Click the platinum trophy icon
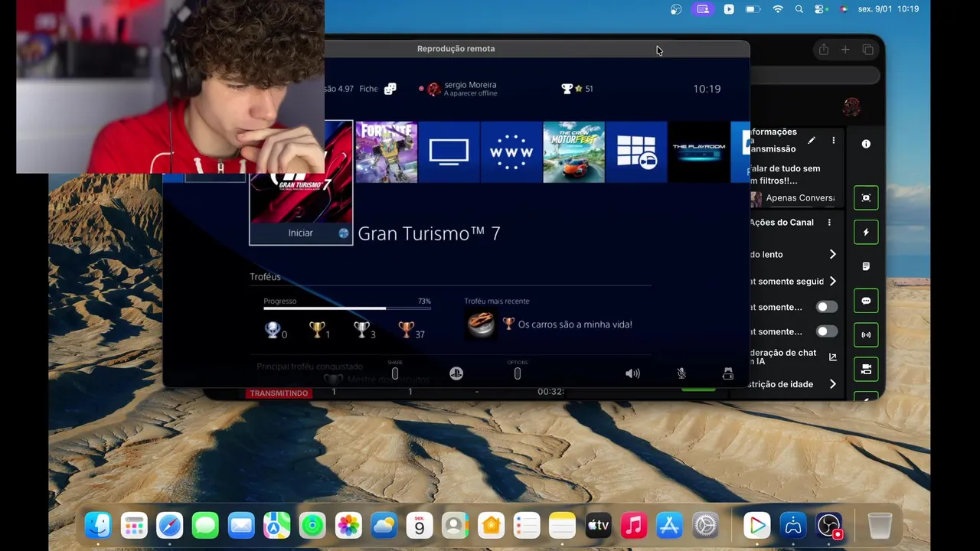 pyautogui.click(x=272, y=330)
